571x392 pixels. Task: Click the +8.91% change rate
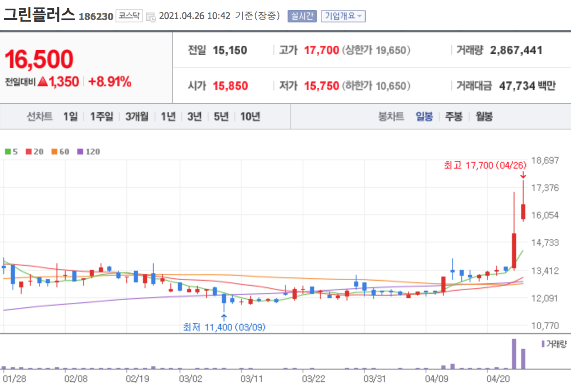(x=110, y=82)
